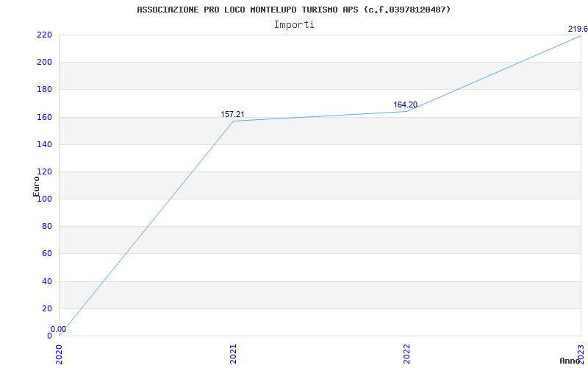Image resolution: width=588 pixels, height=368 pixels.
Task: Click the Anno x-axis title
Action: pos(570,361)
